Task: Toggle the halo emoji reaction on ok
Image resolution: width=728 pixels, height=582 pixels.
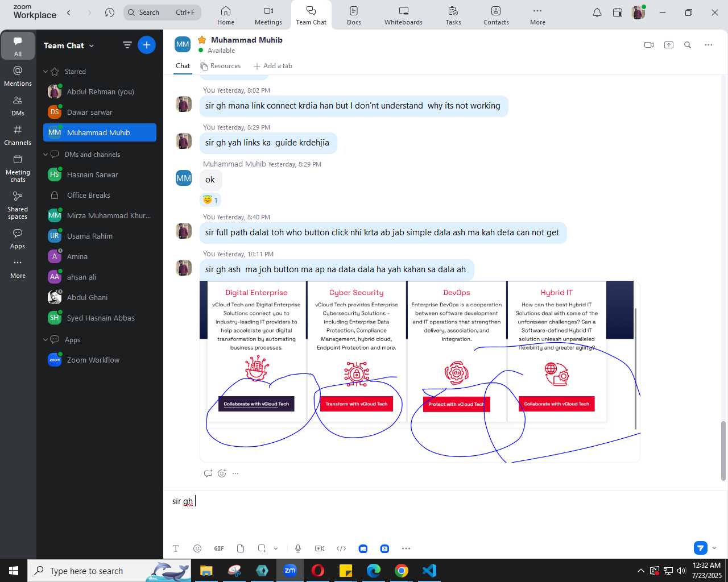Action: click(210, 200)
